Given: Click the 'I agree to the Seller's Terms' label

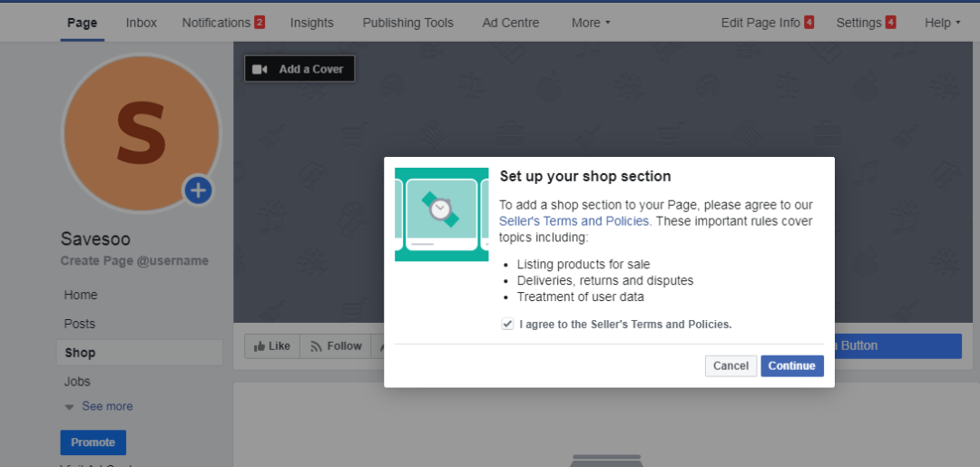Looking at the screenshot, I should pyautogui.click(x=625, y=325).
